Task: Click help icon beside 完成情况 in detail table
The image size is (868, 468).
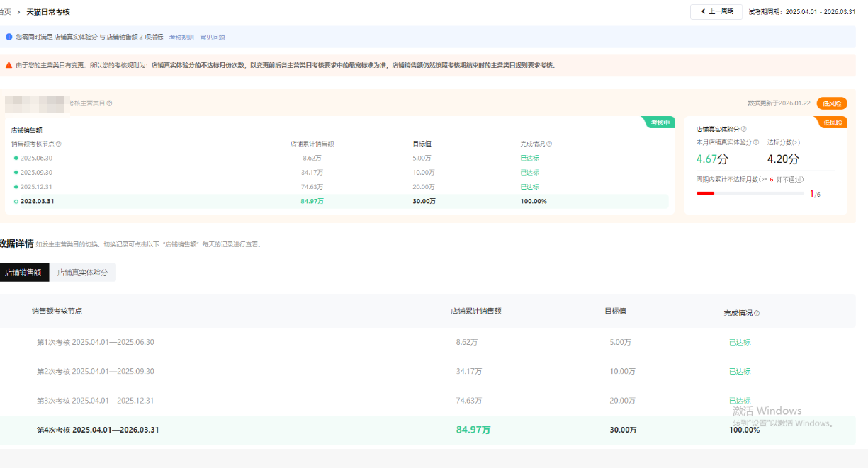Action: pyautogui.click(x=757, y=313)
